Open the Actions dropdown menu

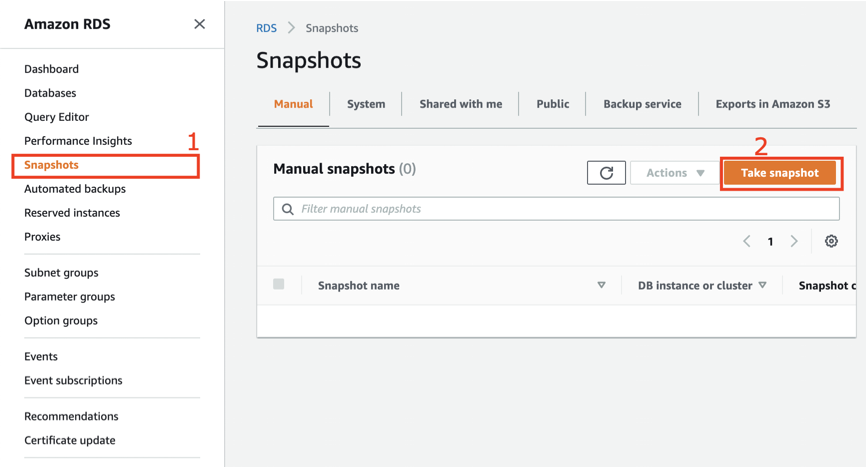pos(674,173)
